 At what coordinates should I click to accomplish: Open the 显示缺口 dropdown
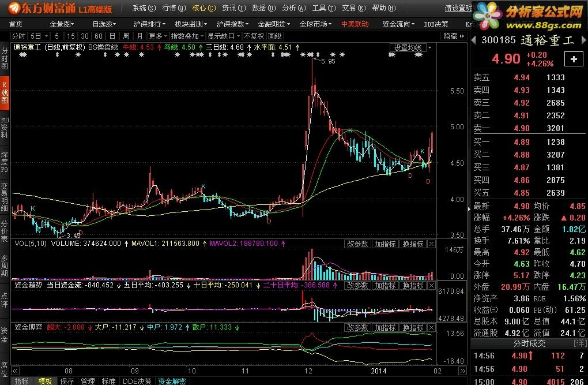pos(224,36)
